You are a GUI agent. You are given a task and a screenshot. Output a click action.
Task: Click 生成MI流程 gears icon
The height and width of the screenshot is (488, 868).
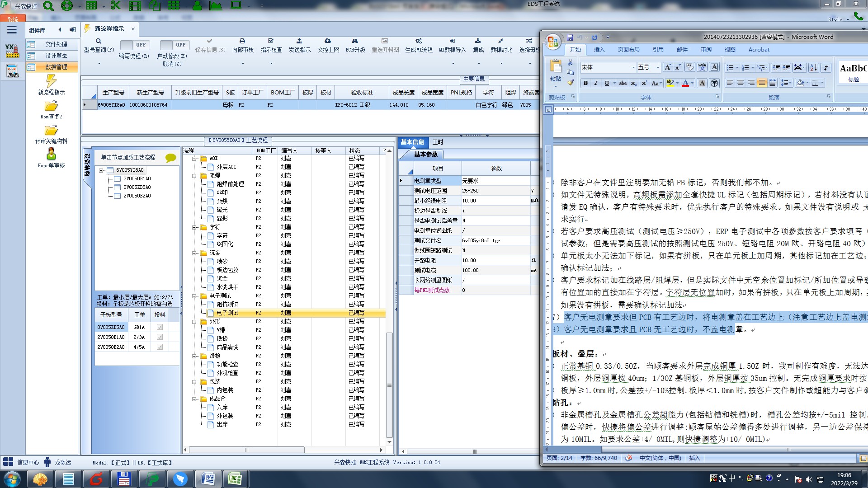coord(419,41)
